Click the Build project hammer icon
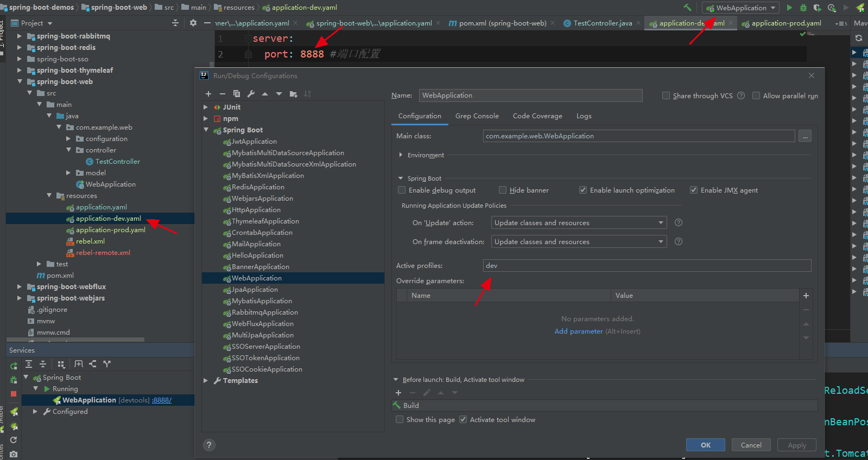868x460 pixels. (x=688, y=8)
